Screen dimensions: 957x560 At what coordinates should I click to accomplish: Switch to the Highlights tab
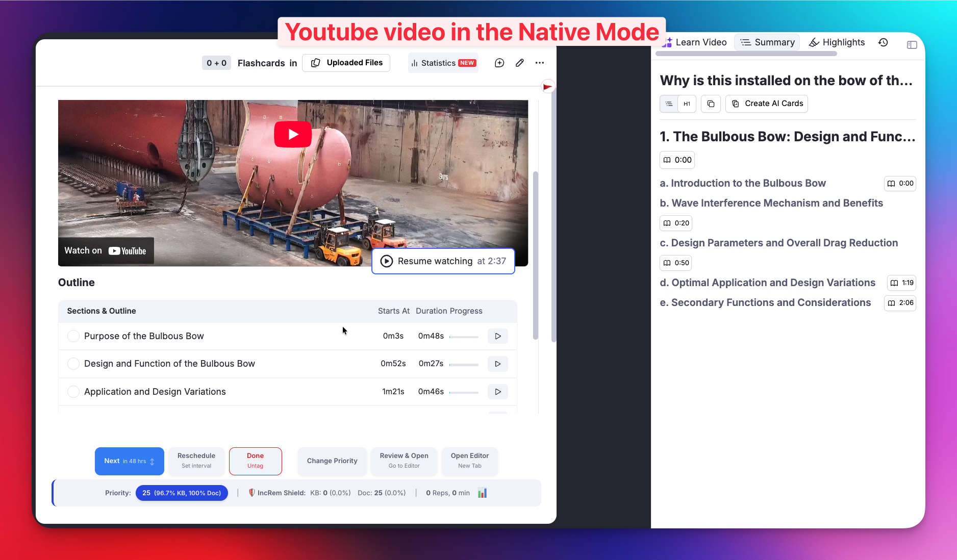pyautogui.click(x=837, y=42)
